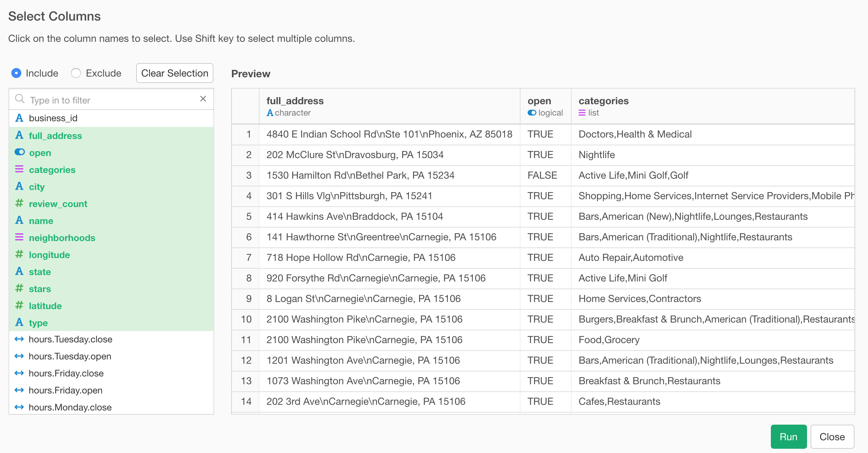Viewport: 868px width, 453px height.
Task: Click the hours.Monday.close arrow icon
Action: click(x=19, y=407)
